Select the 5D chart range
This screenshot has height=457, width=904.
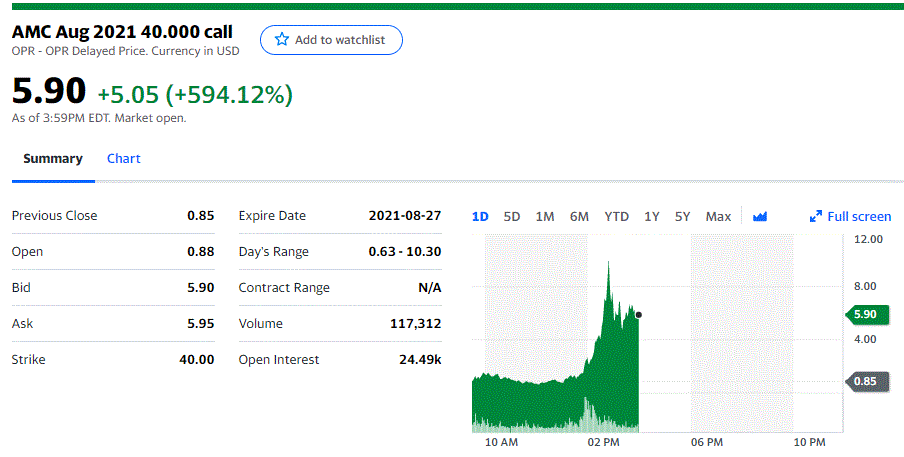(x=511, y=217)
